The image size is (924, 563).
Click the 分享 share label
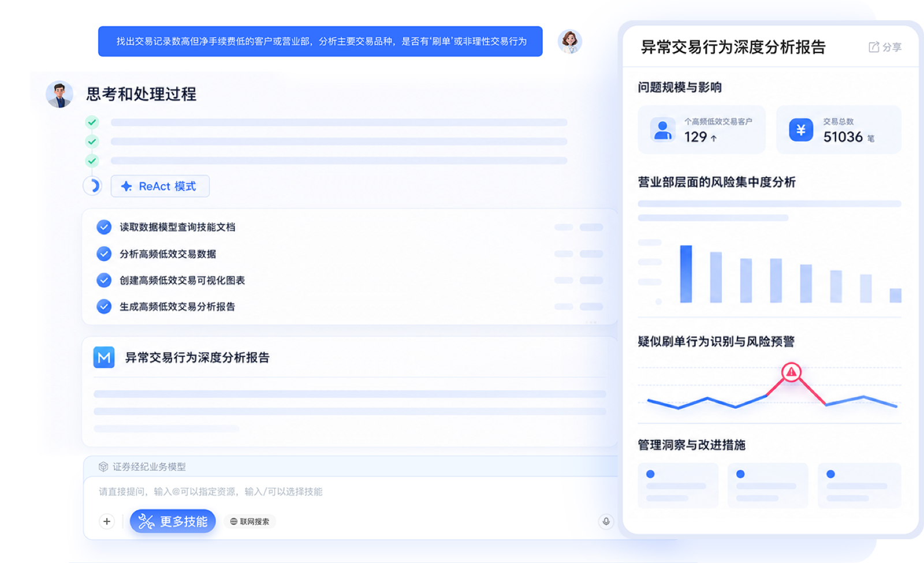tap(892, 47)
